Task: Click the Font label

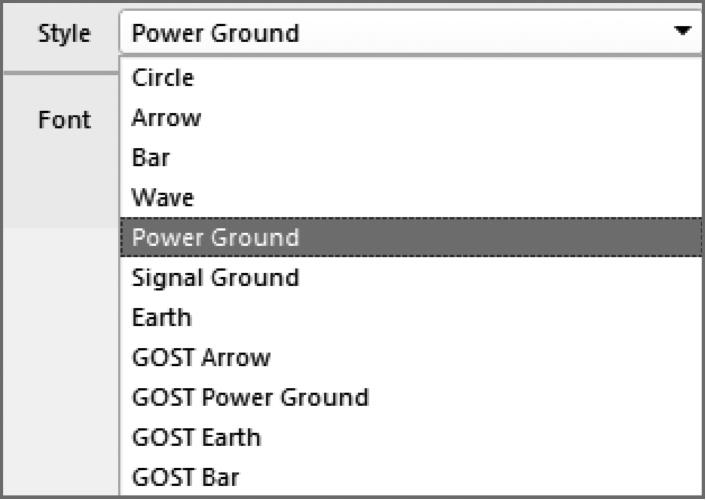Action: [64, 120]
